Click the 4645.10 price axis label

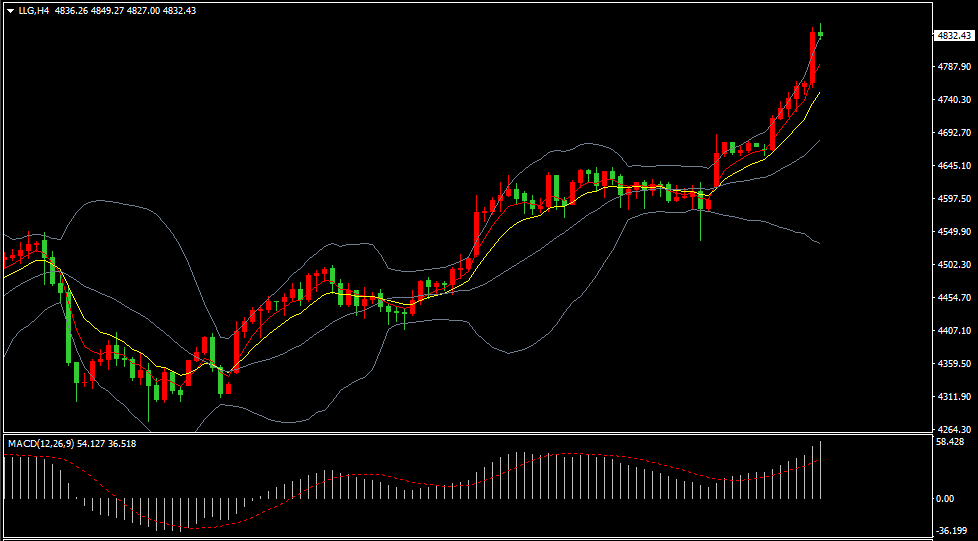pyautogui.click(x=954, y=166)
